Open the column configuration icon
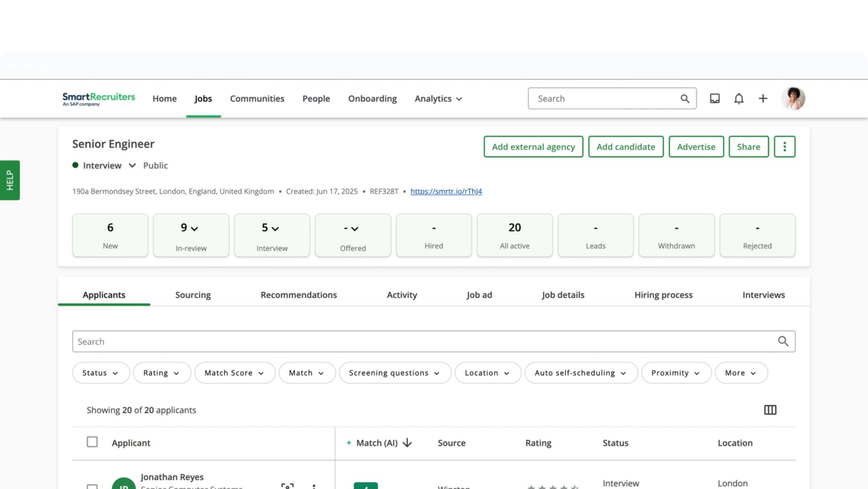 (770, 410)
